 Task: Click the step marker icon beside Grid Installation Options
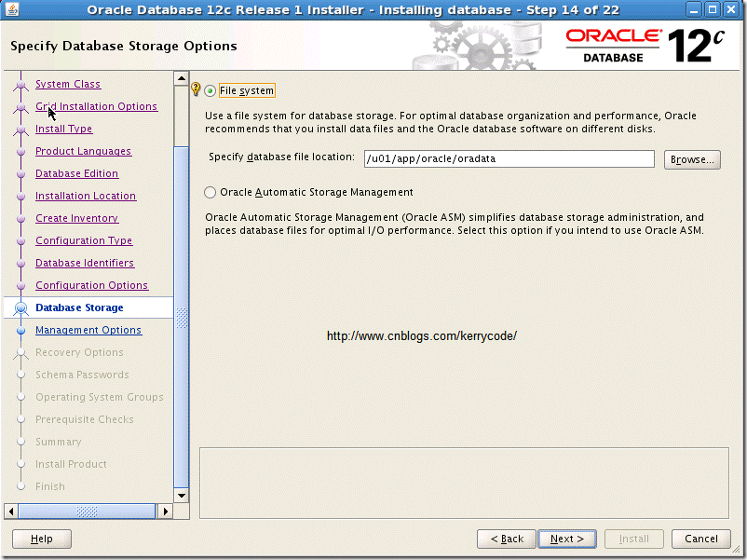[x=20, y=107]
